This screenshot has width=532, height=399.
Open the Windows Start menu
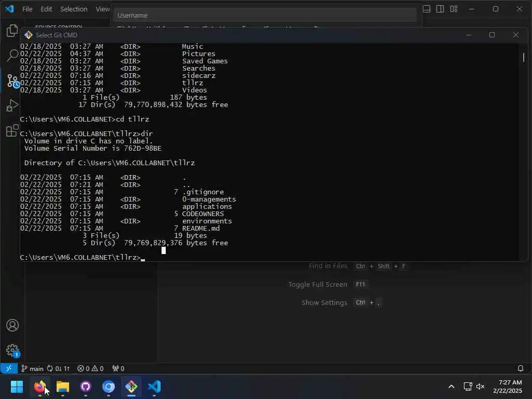(x=17, y=387)
